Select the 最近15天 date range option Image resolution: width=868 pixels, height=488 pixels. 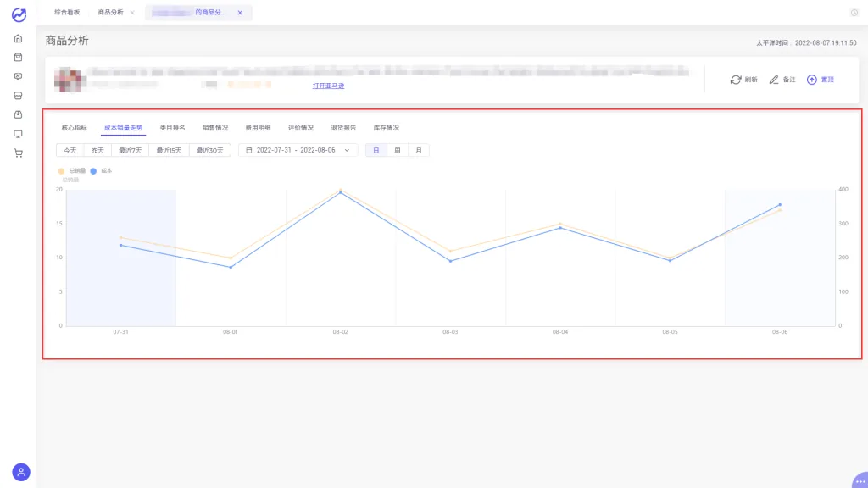(169, 151)
